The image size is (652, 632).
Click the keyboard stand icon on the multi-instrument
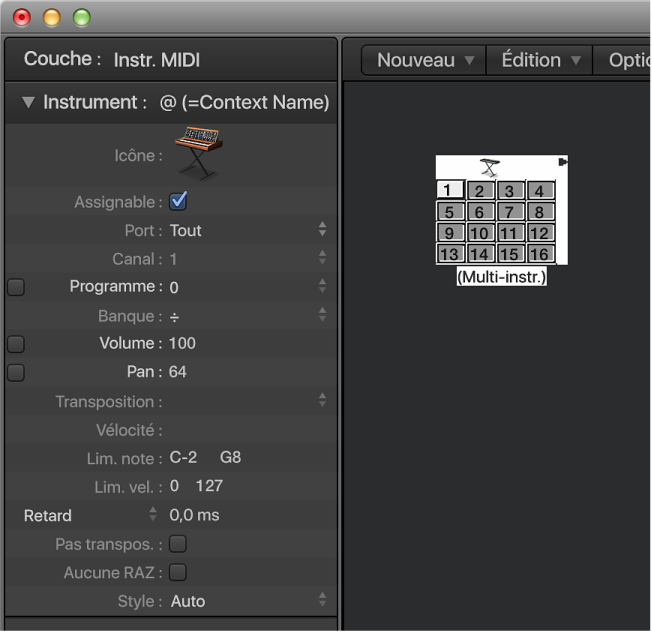click(489, 167)
